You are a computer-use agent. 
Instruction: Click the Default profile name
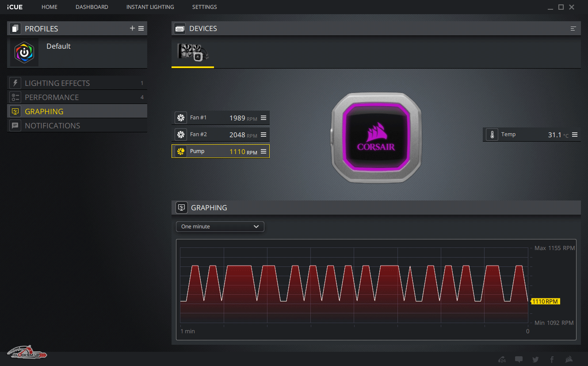(x=58, y=46)
